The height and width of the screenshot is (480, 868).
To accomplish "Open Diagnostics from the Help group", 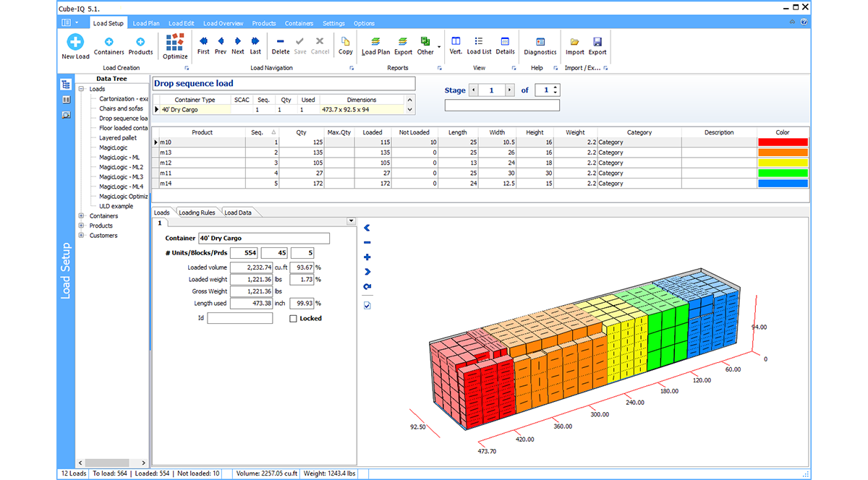I will tap(540, 46).
